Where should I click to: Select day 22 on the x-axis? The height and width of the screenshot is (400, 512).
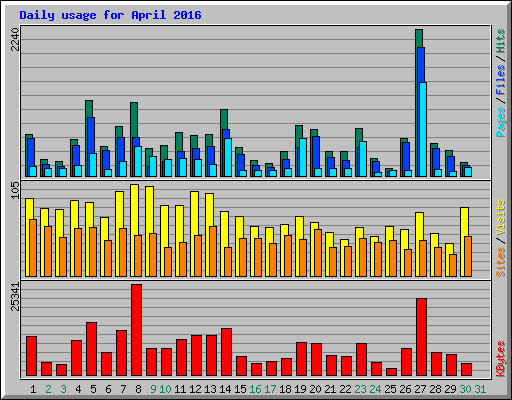coord(345,389)
